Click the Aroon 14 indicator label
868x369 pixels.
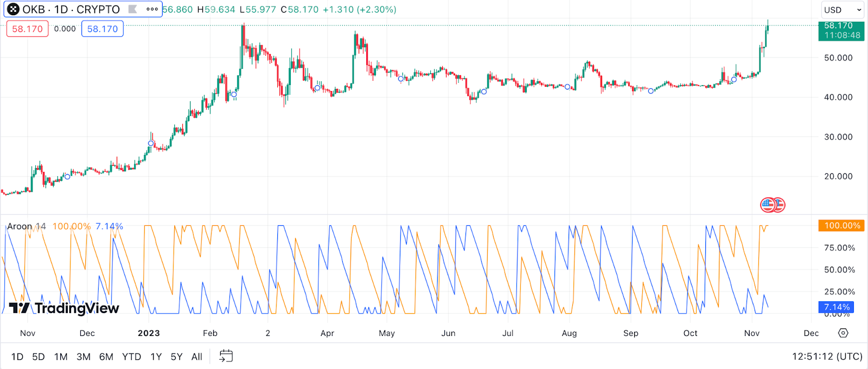pyautogui.click(x=27, y=226)
